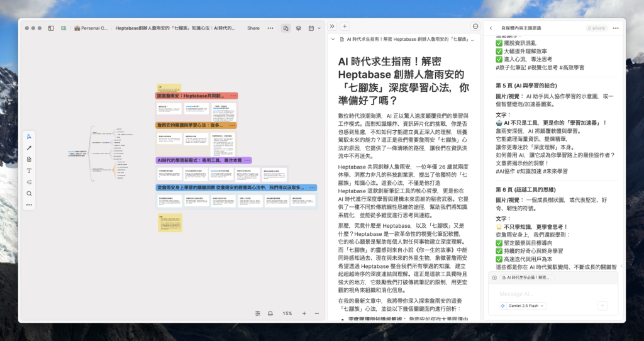Click the Share button
The width and height of the screenshot is (644, 341).
[253, 28]
